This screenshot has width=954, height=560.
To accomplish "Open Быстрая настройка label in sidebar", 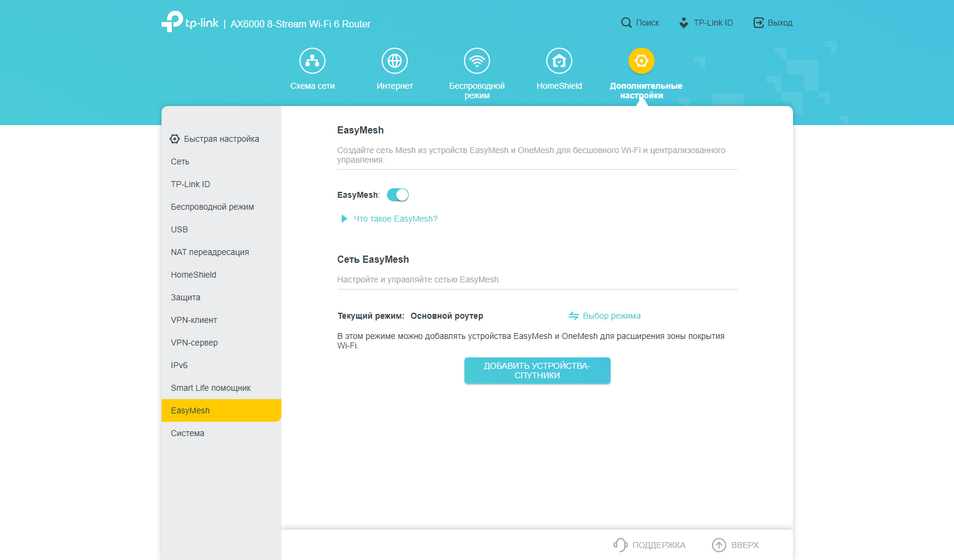I will pos(221,139).
